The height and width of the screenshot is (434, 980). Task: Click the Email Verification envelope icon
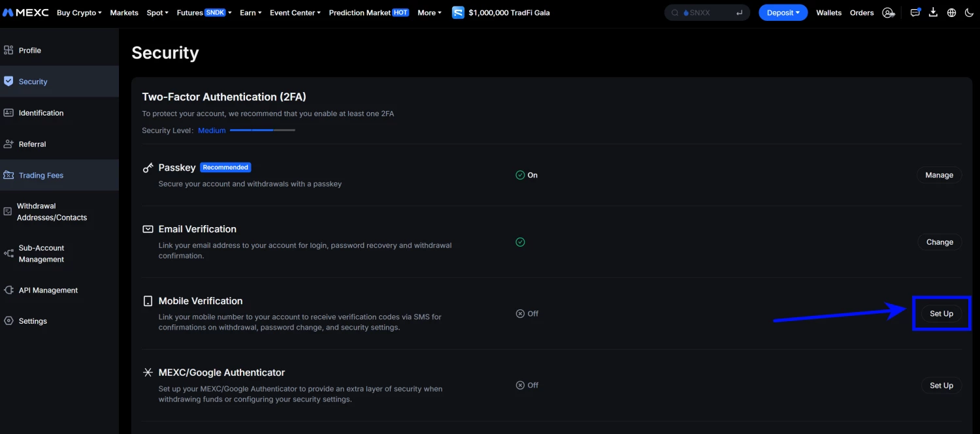coord(148,229)
